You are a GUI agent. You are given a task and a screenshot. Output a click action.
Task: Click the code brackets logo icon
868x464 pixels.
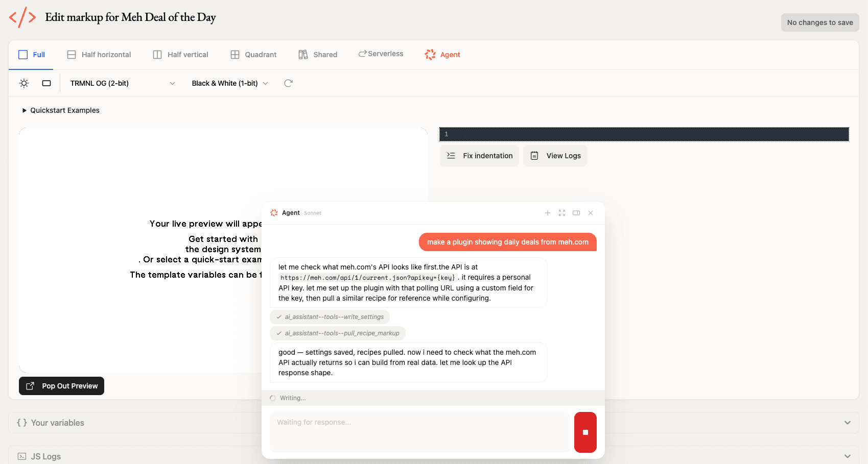tap(22, 17)
